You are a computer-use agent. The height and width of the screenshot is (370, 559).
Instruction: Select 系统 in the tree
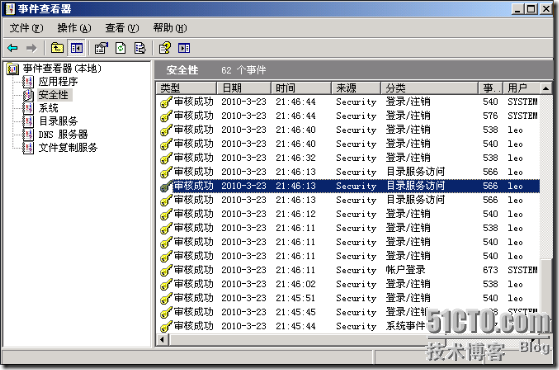[48, 108]
